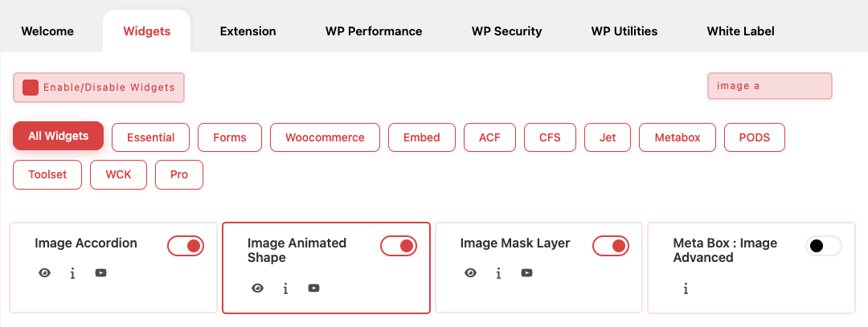View info icon for Image Accordion

click(x=72, y=273)
